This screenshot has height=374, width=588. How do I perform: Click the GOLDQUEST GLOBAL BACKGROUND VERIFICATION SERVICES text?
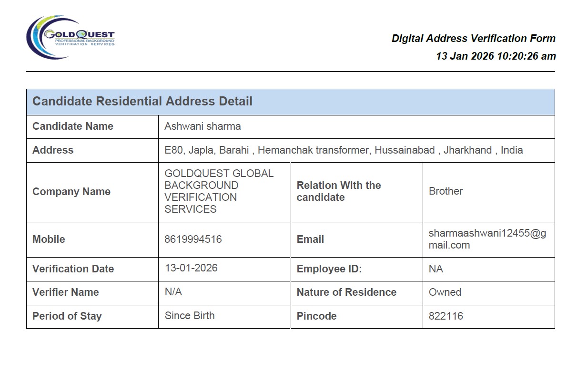click(219, 191)
